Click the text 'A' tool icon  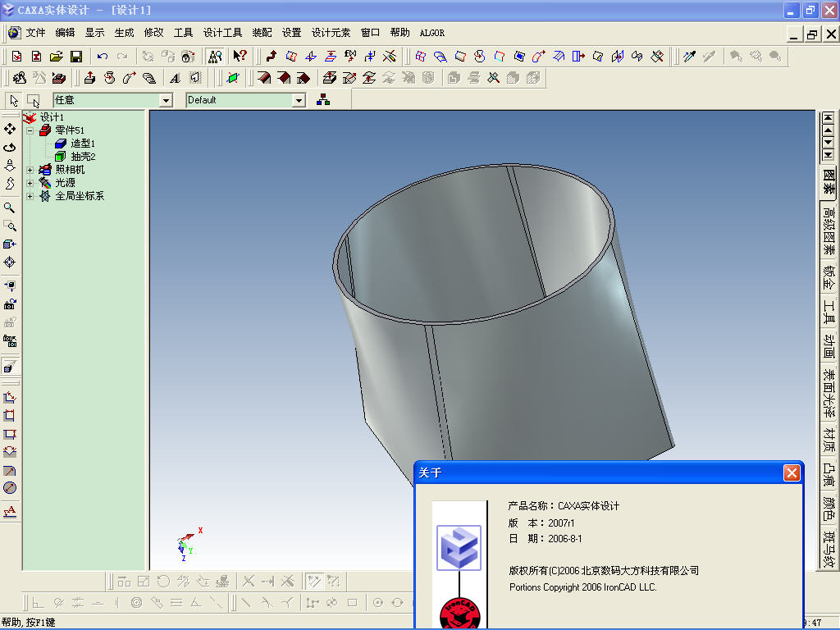(x=175, y=79)
